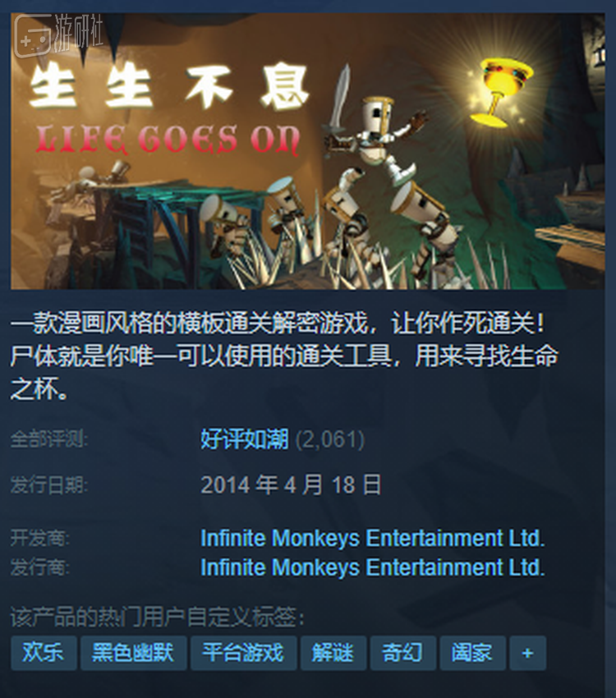This screenshot has height=698, width=616.
Task: Select the 欢乐 tag
Action: click(44, 653)
